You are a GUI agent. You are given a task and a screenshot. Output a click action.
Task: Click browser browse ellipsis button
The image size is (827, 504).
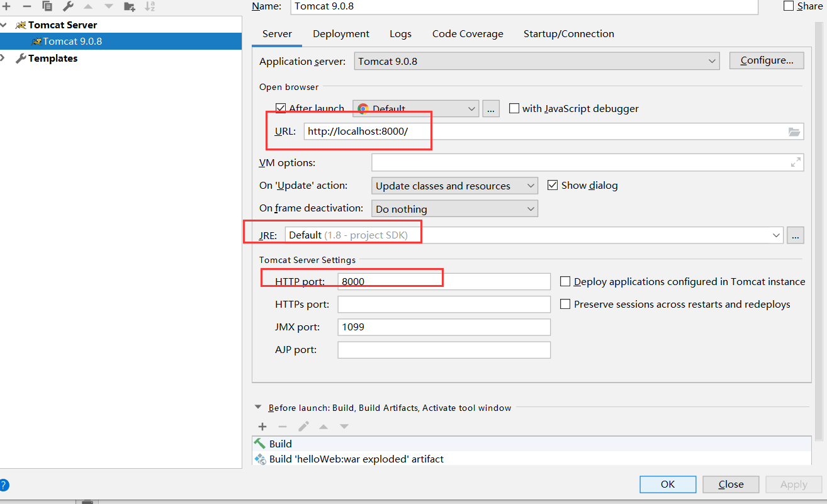[491, 108]
